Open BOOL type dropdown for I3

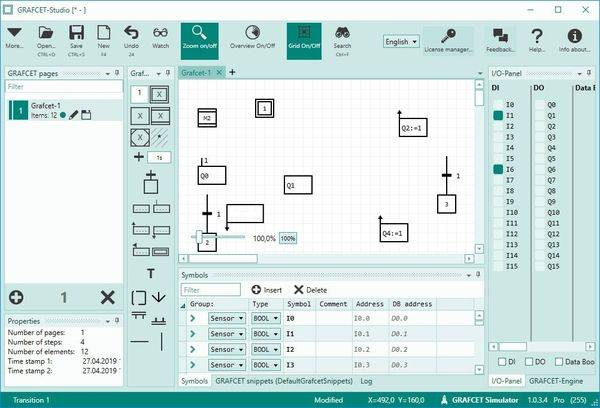pos(266,365)
